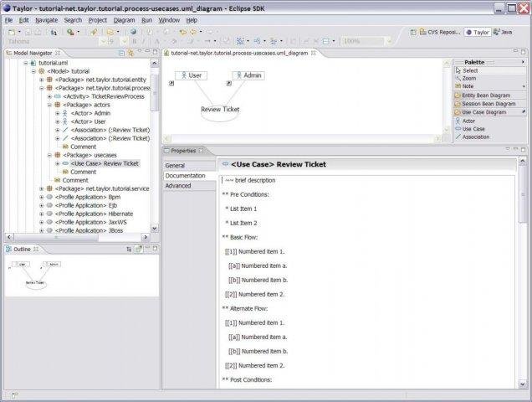Activate the Taylor perspective button

click(478, 33)
